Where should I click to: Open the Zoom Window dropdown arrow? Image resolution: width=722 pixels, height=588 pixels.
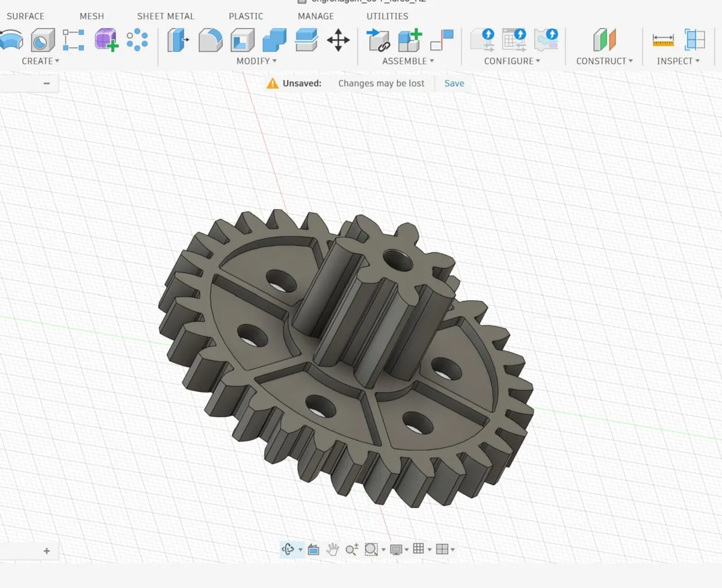tap(383, 550)
